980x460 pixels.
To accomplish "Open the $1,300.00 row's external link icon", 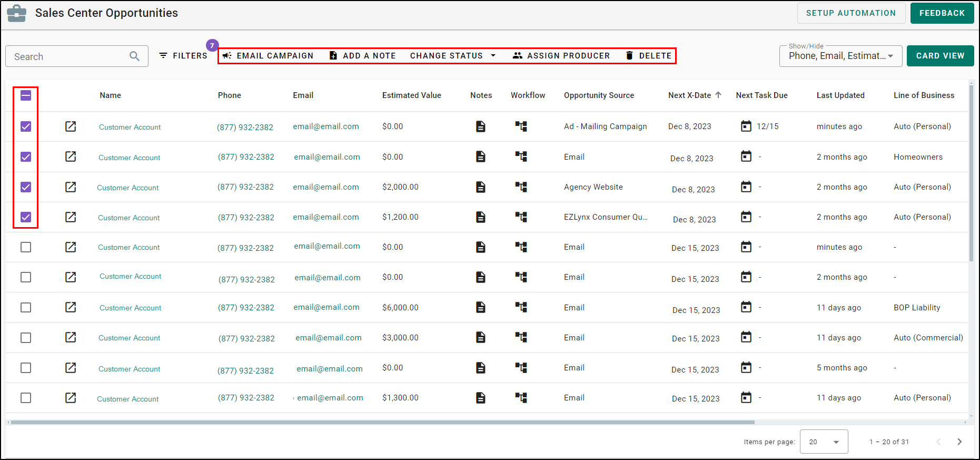I will pos(71,398).
